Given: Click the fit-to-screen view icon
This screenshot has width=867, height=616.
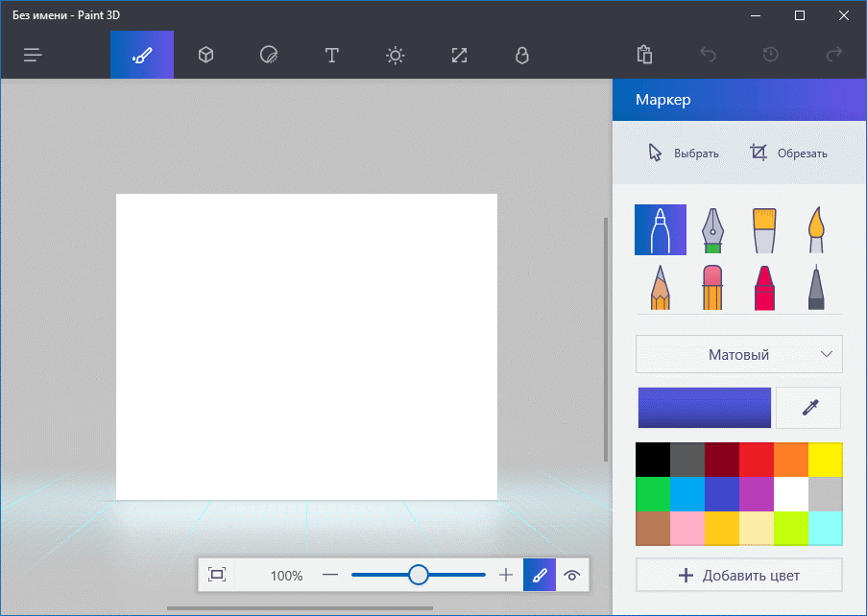Looking at the screenshot, I should click(x=217, y=575).
